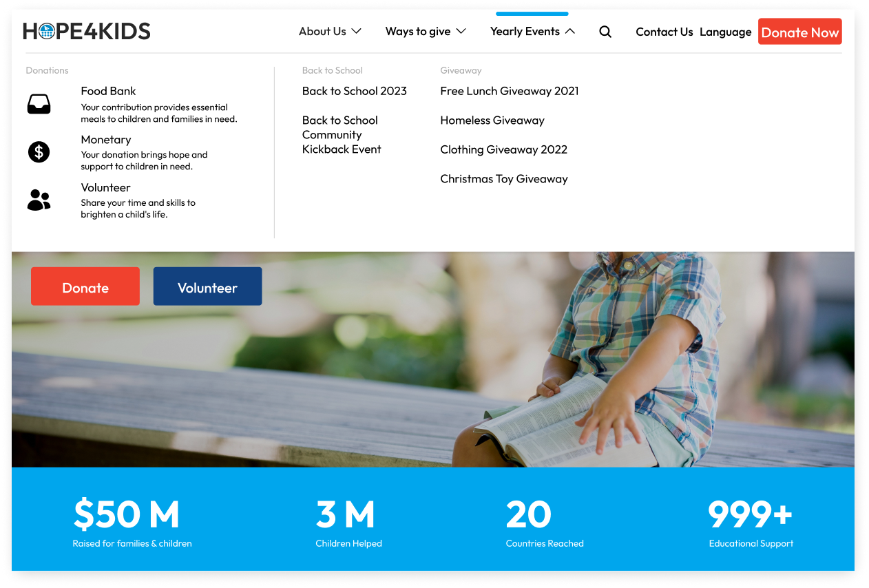Click the Monetary dollar sign icon
Screen dimensions: 869x588
[x=39, y=151]
